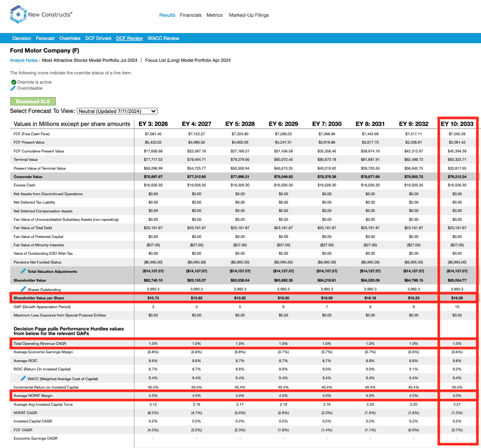Click the green 'Override is active' checkmark icon

click(13, 82)
